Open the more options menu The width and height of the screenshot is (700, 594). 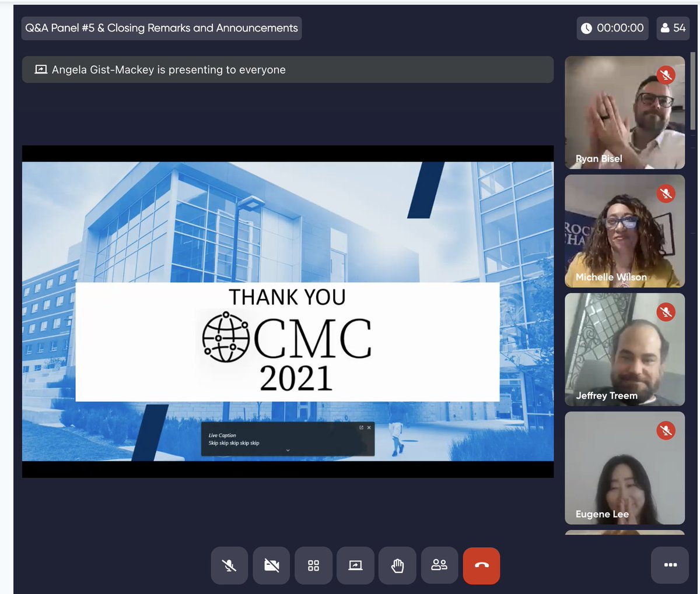click(x=670, y=565)
